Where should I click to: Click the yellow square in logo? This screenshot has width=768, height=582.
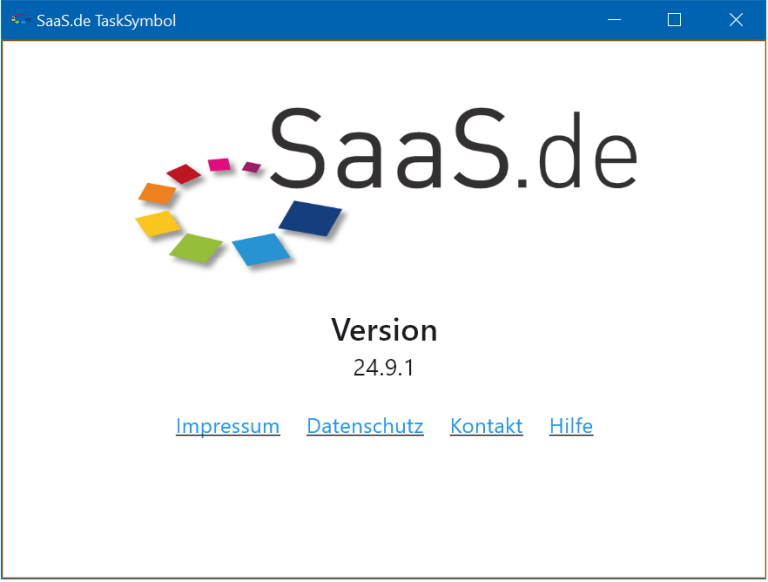(158, 223)
